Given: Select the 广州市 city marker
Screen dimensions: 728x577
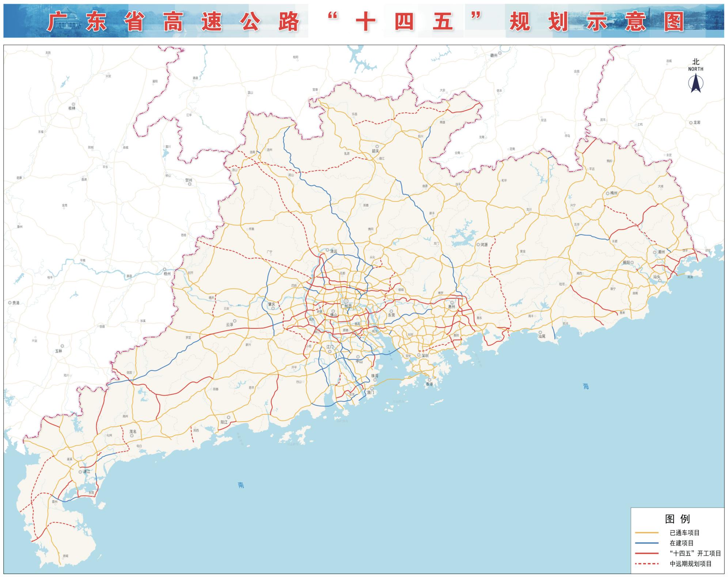Looking at the screenshot, I should [x=346, y=301].
